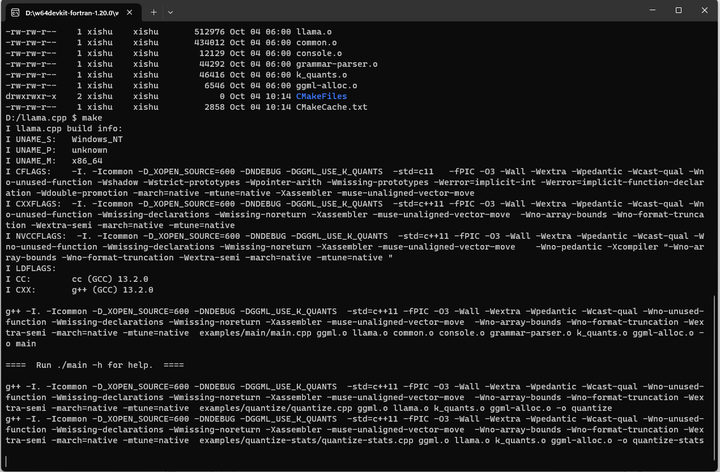Select the D:\w64devkit-fortran-1.20.0 tab
The height and width of the screenshot is (472, 720).
tap(72, 12)
